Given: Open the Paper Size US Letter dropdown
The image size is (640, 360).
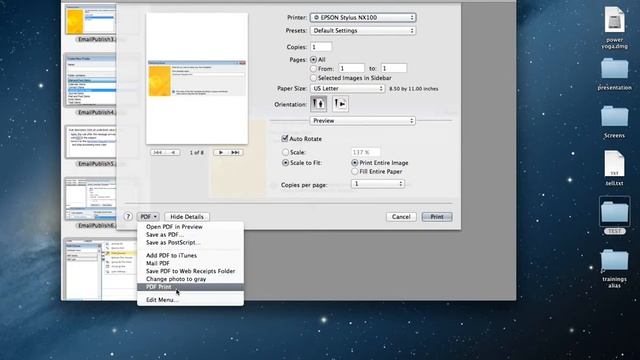Looking at the screenshot, I should 348,89.
